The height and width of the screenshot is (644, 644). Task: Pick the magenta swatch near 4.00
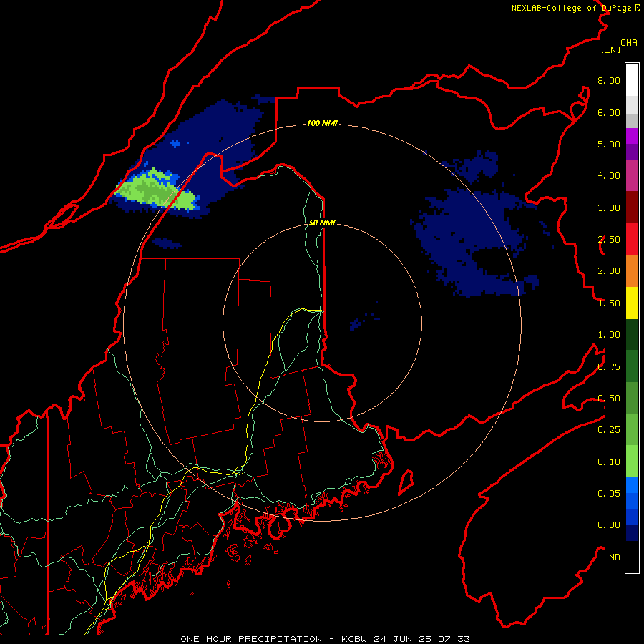pos(632,176)
